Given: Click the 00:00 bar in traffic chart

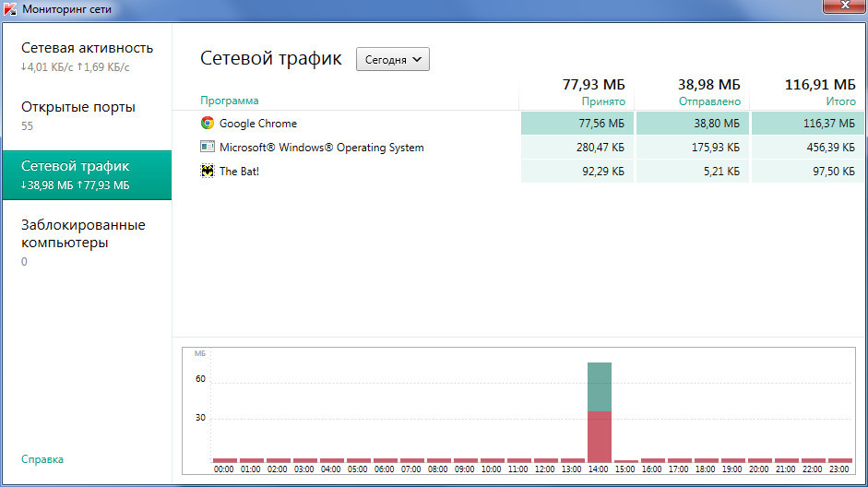Looking at the screenshot, I should point(224,459).
